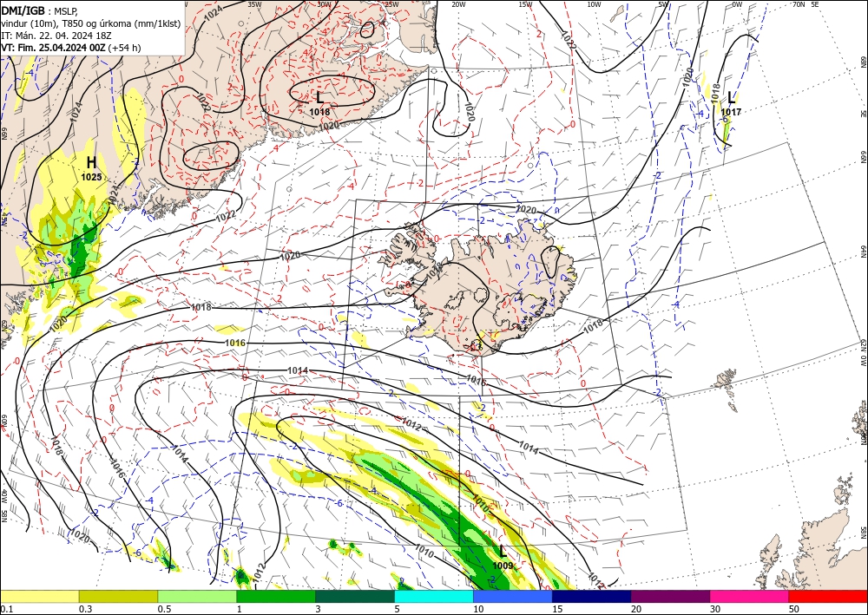Viewport: 868px width, 615px height.
Task: Click the purple 20–30 legend color band
Action: pos(670,596)
